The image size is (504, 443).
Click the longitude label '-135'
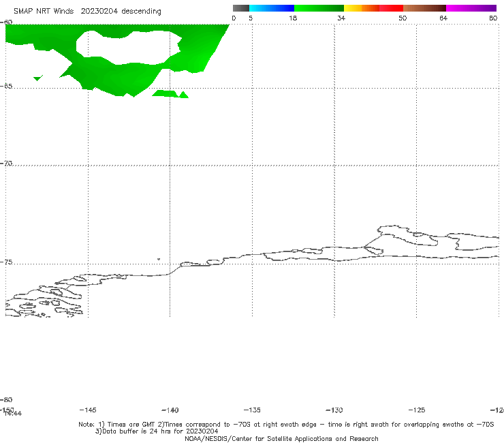click(x=252, y=410)
